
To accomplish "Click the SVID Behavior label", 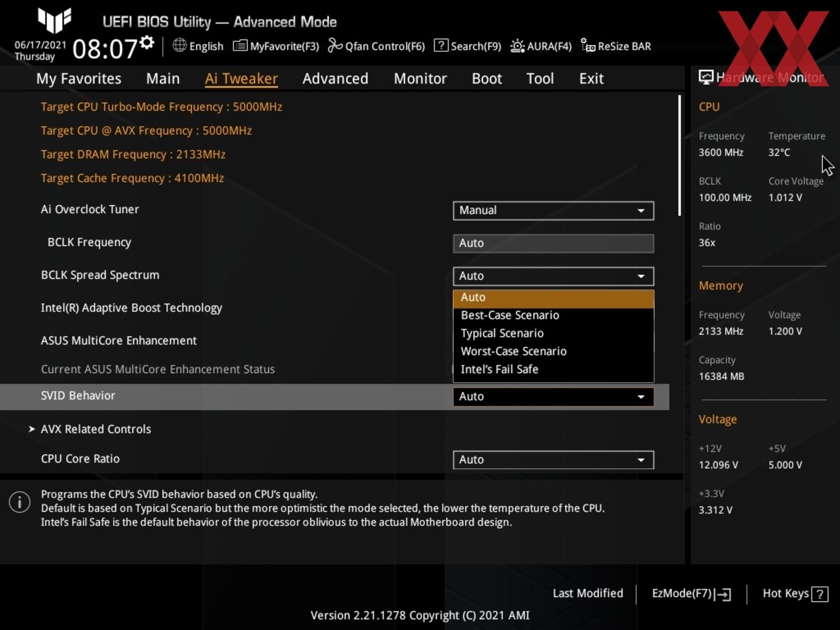I will tap(78, 395).
